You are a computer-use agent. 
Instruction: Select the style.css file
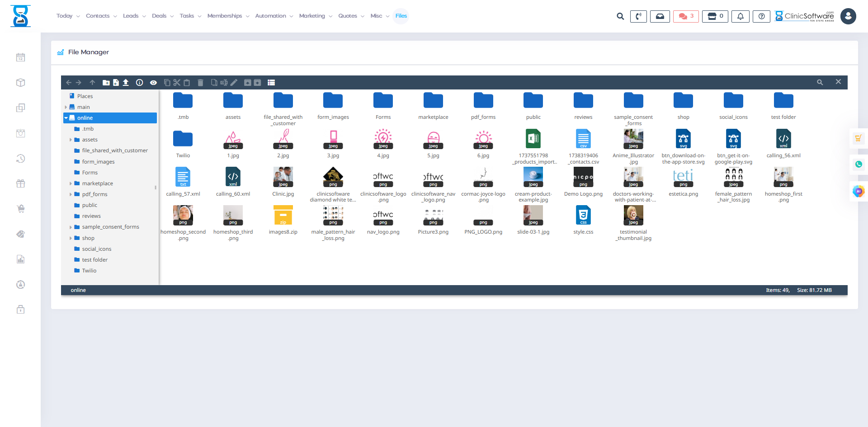tap(583, 220)
